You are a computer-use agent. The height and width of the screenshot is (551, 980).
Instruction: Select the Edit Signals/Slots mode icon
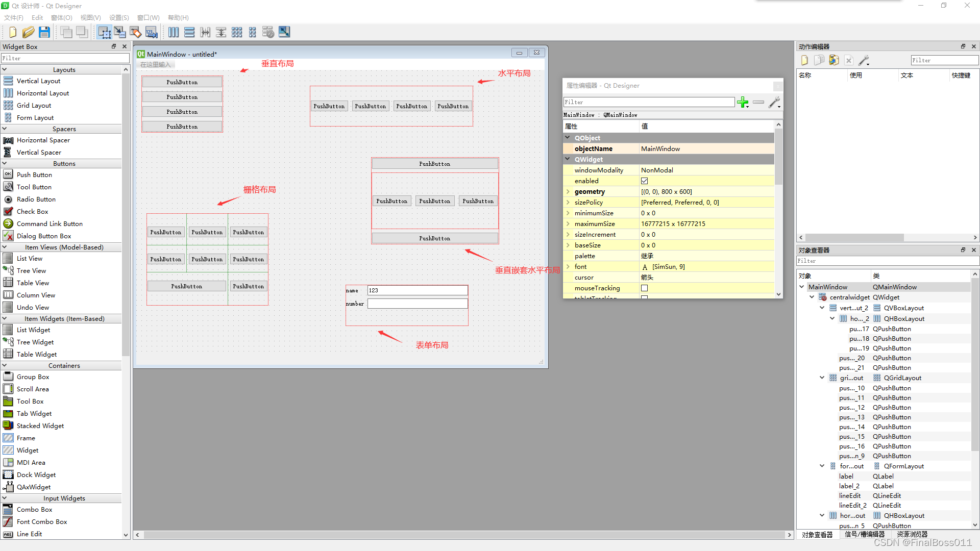(x=120, y=32)
